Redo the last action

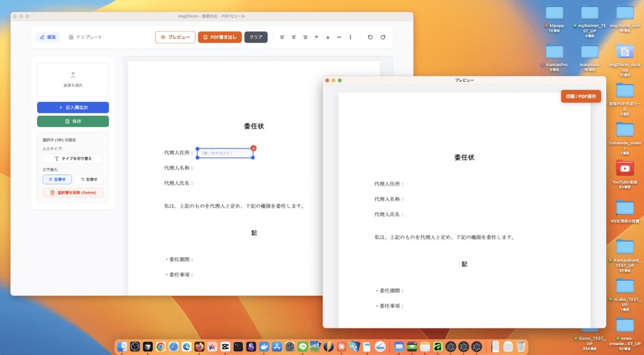(383, 37)
